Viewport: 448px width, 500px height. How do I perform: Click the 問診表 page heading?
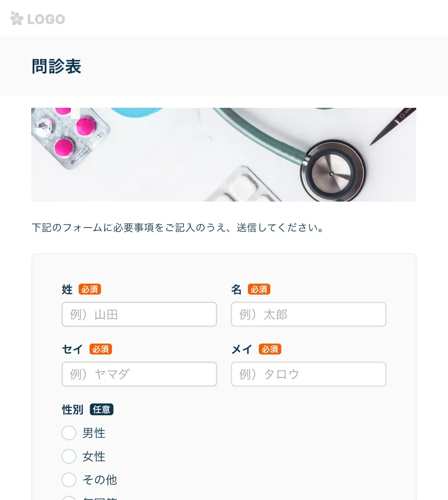click(x=56, y=66)
